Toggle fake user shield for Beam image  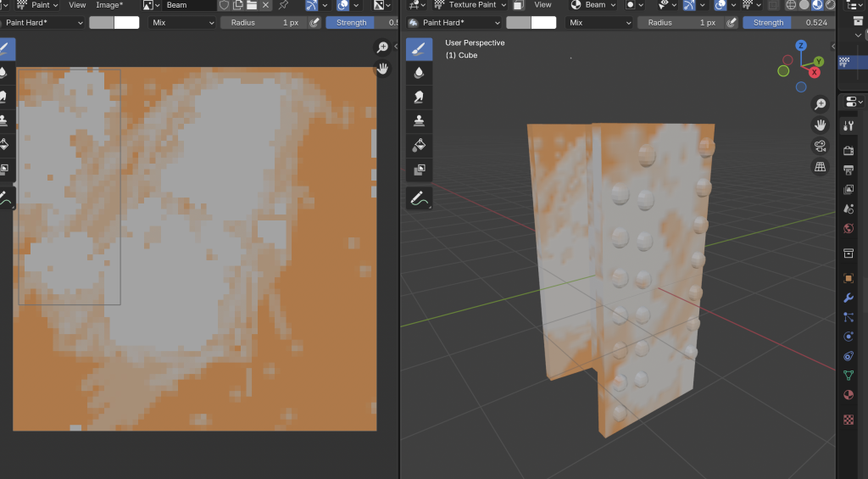click(x=224, y=5)
